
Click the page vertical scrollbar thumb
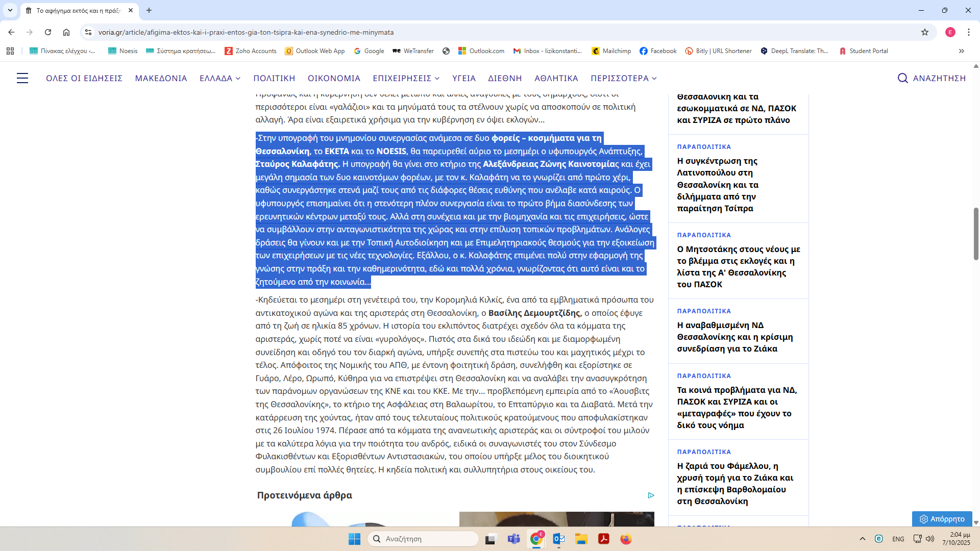(976, 234)
